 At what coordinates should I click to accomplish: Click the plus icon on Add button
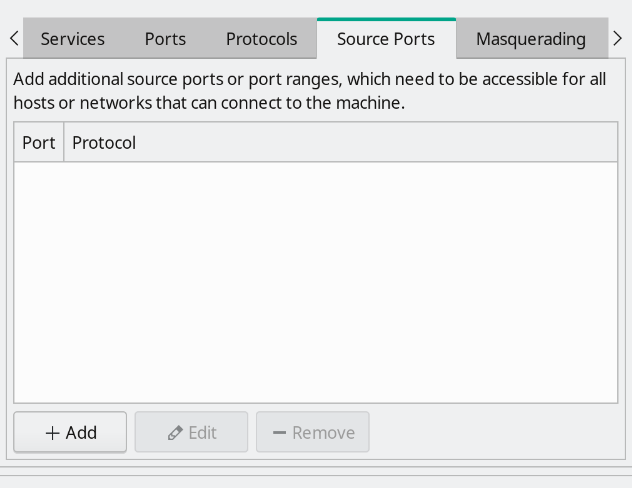coord(52,433)
